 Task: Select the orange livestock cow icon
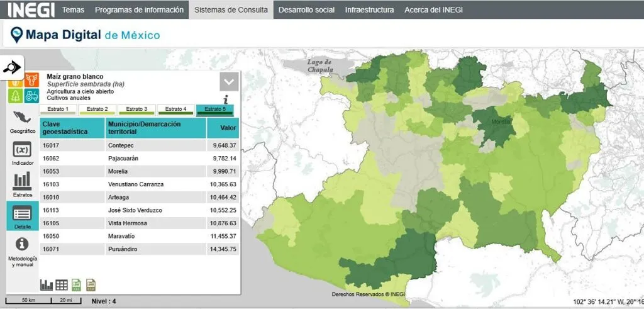pos(31,81)
